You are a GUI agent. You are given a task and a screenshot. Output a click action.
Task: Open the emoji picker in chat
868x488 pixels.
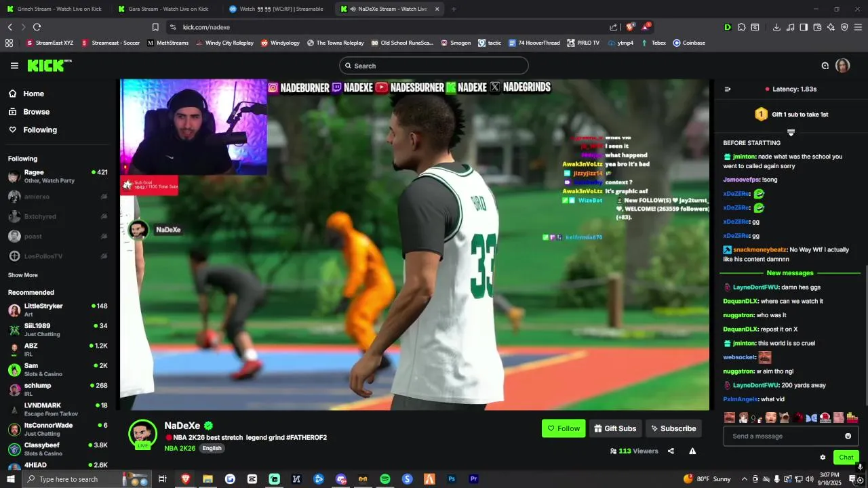point(848,436)
